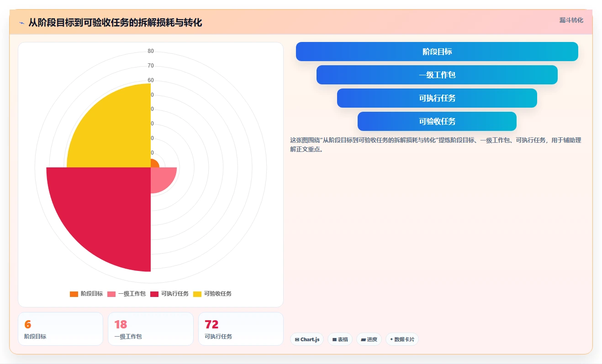The width and height of the screenshot is (602, 364).
Task: Click the icon in Chart.js chip
Action: coord(297,339)
